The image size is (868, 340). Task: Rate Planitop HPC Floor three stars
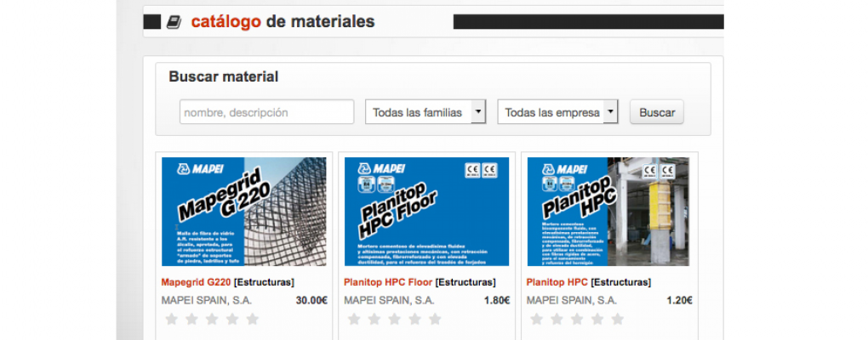395,319
